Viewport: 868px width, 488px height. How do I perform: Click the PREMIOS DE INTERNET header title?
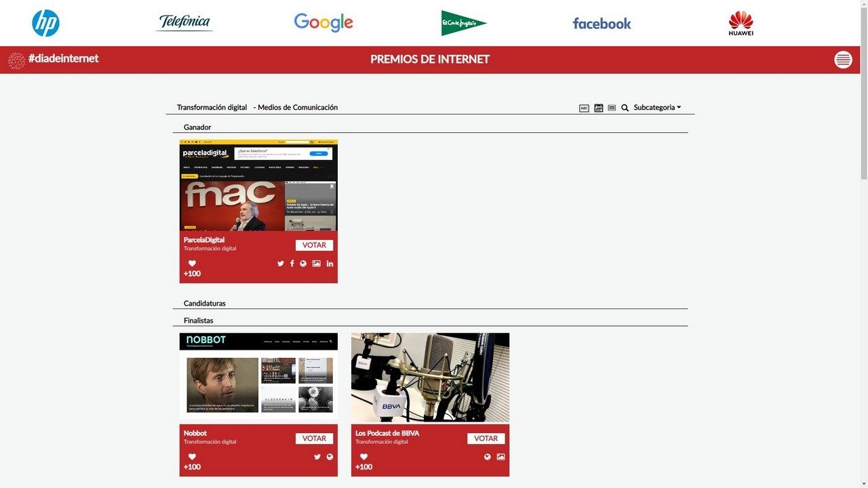(430, 60)
